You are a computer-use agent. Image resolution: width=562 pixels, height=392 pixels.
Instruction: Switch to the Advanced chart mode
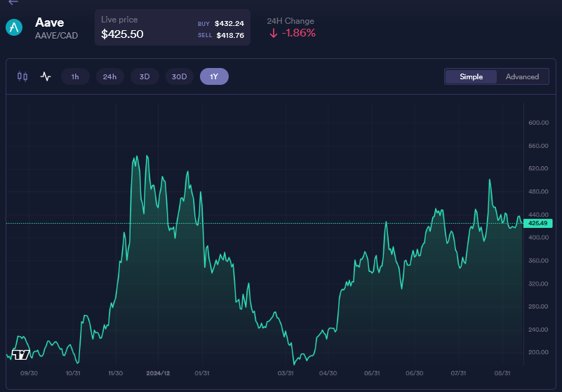pos(522,76)
